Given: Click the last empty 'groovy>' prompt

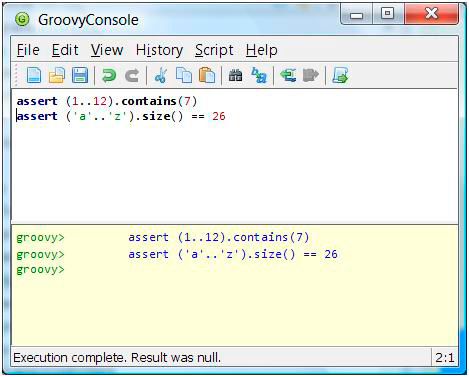Looking at the screenshot, I should [x=40, y=270].
